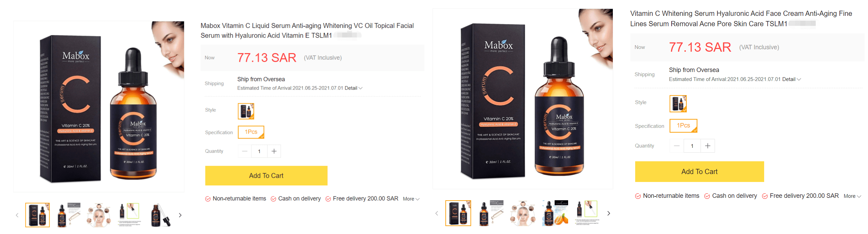Click minus icon in left quantity stepper
This screenshot has width=868, height=234.
[x=245, y=151]
